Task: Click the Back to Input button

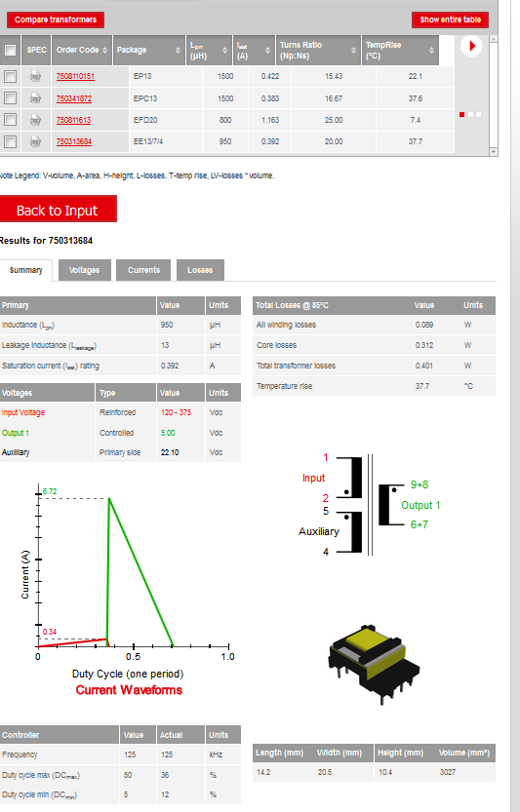Action: (57, 210)
